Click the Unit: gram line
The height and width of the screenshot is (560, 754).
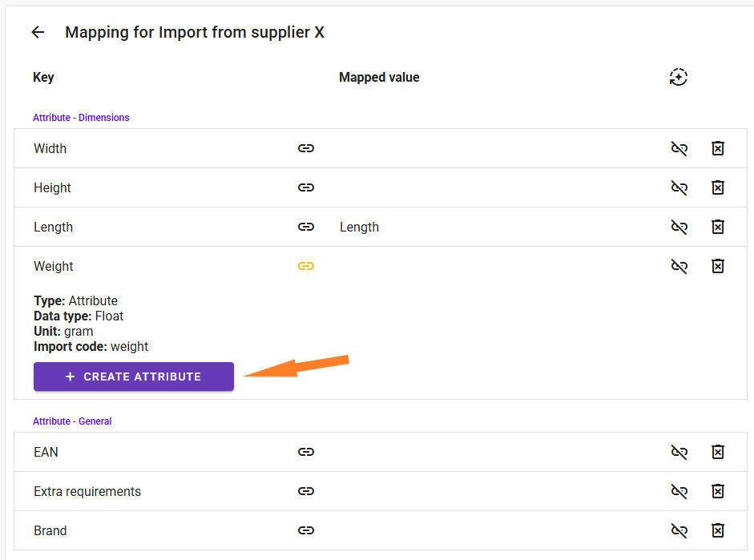pyautogui.click(x=63, y=331)
